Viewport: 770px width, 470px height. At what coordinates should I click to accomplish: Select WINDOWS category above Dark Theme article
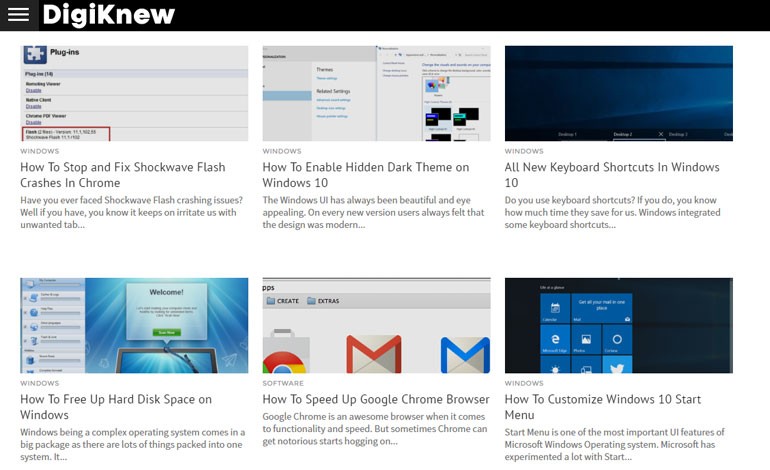(282, 151)
